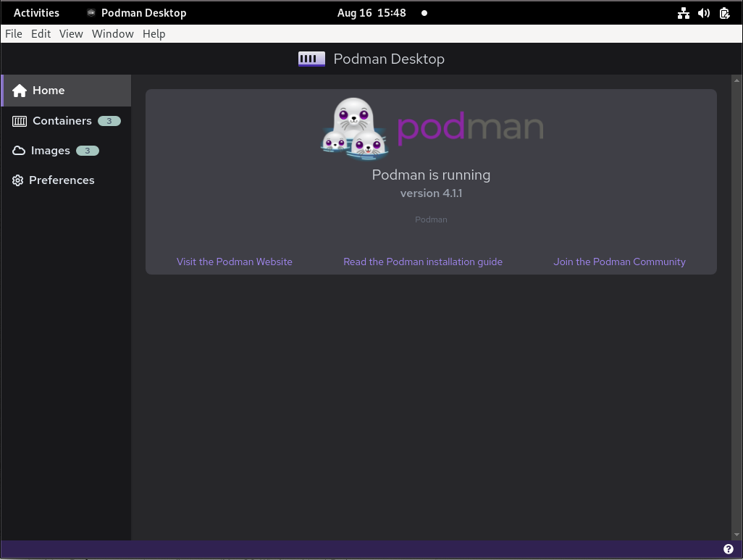Click the scrollbar up arrow
Image resolution: width=743 pixels, height=560 pixels.
click(736, 80)
